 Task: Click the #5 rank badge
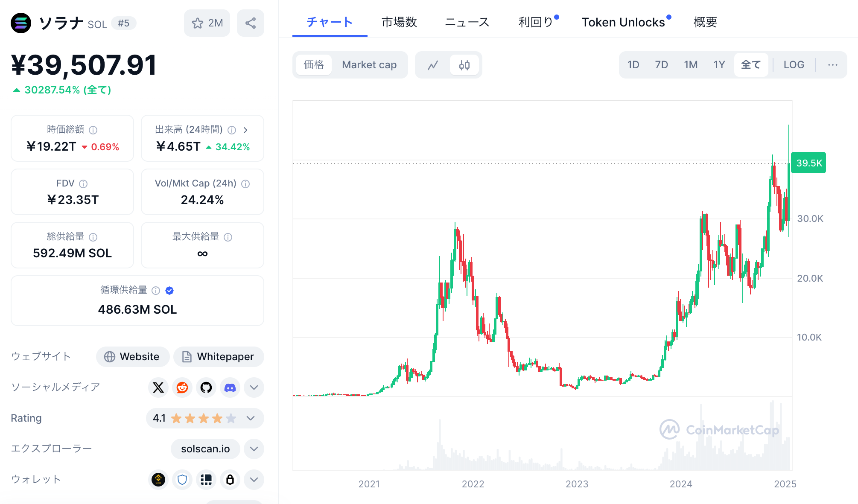coord(124,23)
